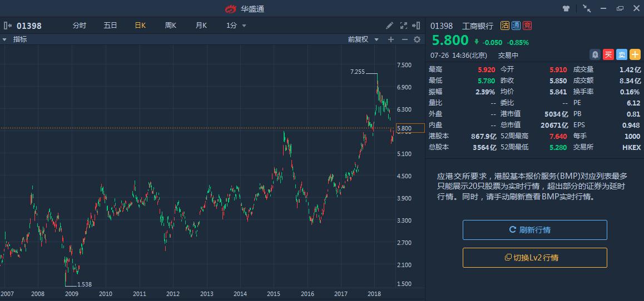Click the 7.255 high marker on chart

click(x=358, y=72)
